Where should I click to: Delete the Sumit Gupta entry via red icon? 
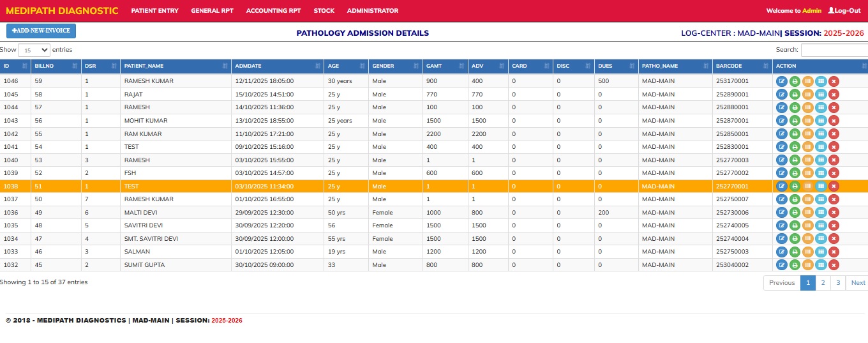tap(834, 265)
